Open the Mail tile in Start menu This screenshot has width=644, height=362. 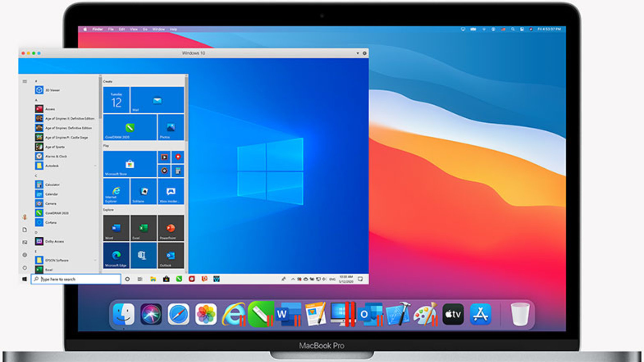(x=157, y=100)
